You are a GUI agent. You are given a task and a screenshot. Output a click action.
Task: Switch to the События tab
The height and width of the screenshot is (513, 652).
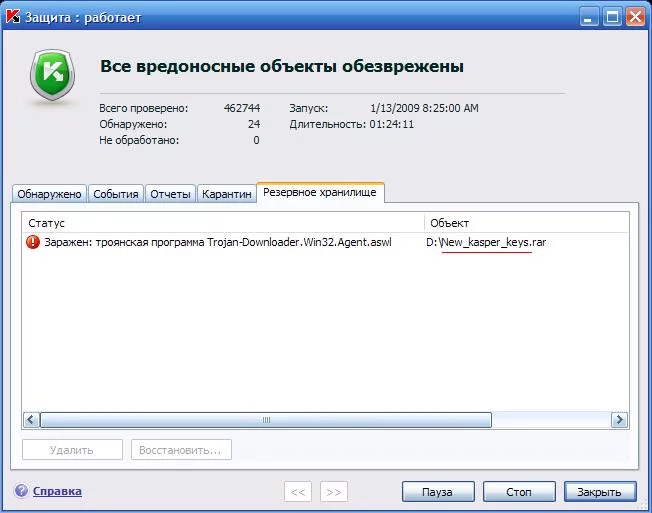116,194
